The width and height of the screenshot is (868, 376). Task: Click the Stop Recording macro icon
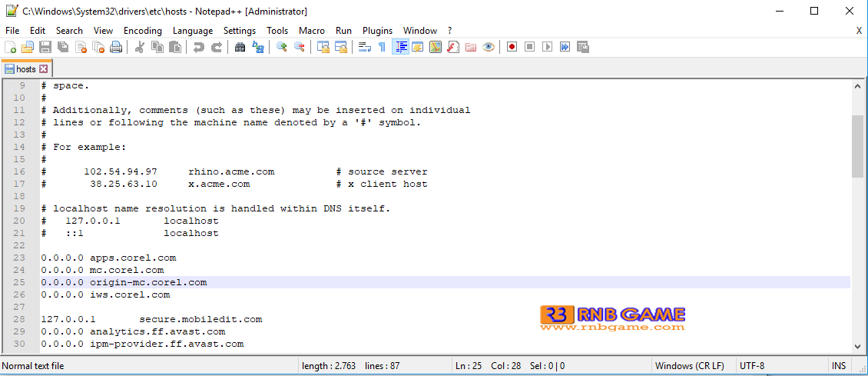(530, 47)
